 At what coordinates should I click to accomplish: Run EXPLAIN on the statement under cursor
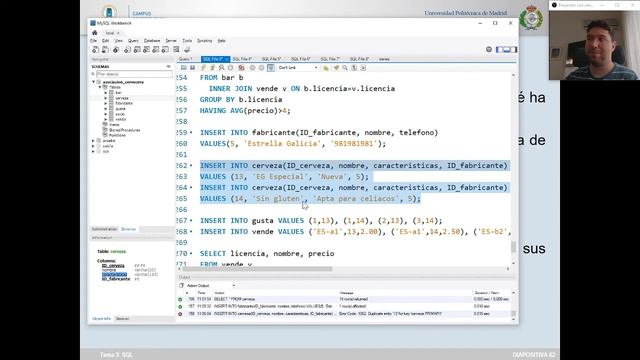pyautogui.click(x=222, y=68)
